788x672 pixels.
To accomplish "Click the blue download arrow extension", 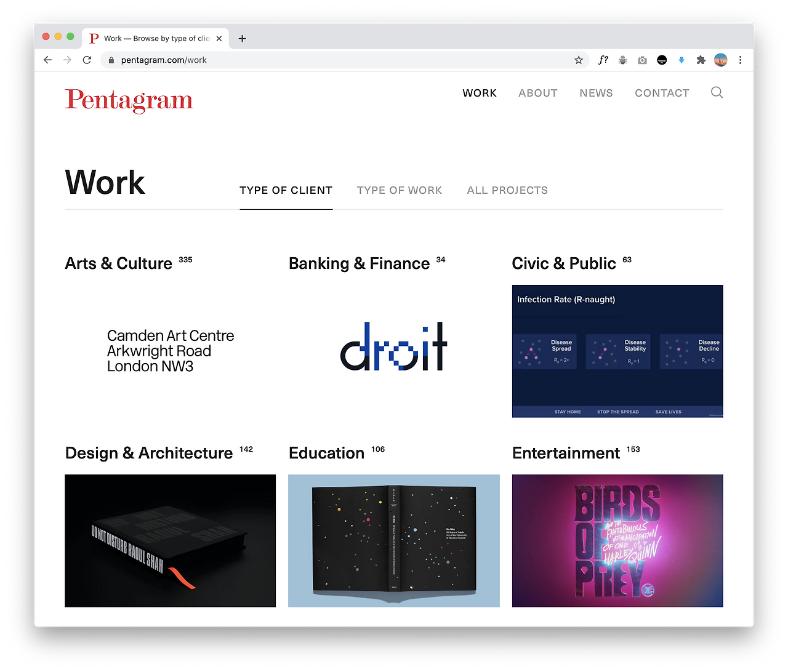I will point(681,60).
